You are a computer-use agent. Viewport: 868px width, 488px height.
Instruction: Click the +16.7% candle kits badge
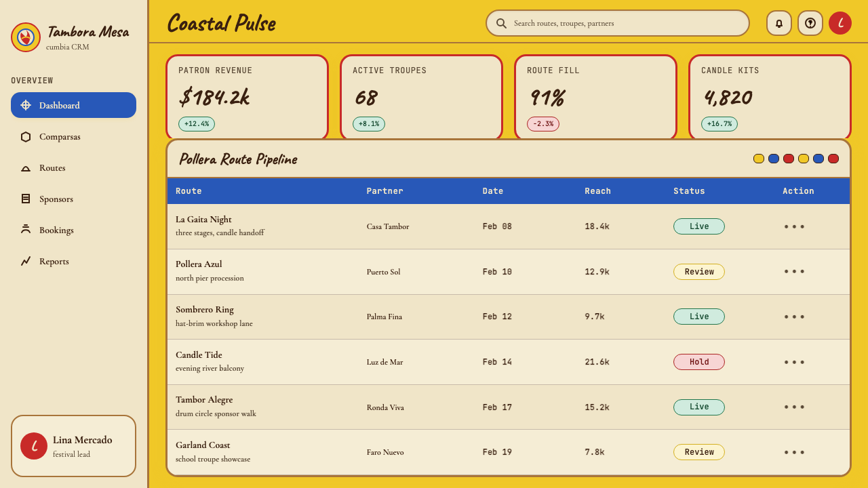(x=719, y=124)
